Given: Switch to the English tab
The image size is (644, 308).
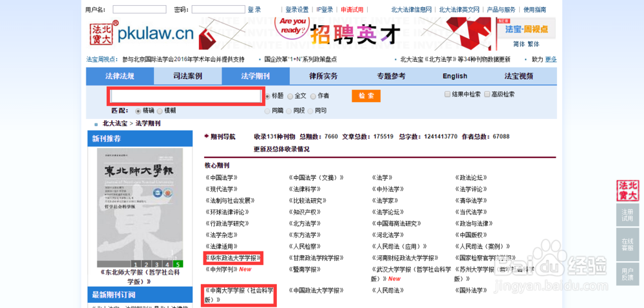Looking at the screenshot, I should [455, 76].
